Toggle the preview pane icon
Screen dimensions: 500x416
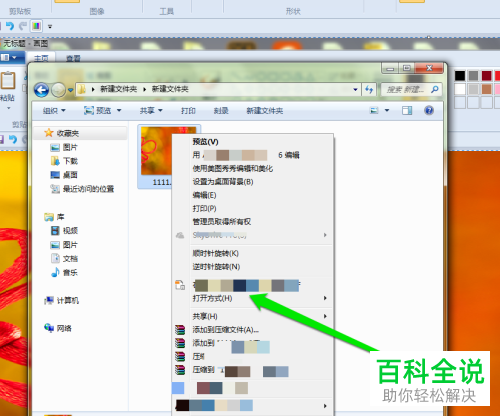(407, 110)
